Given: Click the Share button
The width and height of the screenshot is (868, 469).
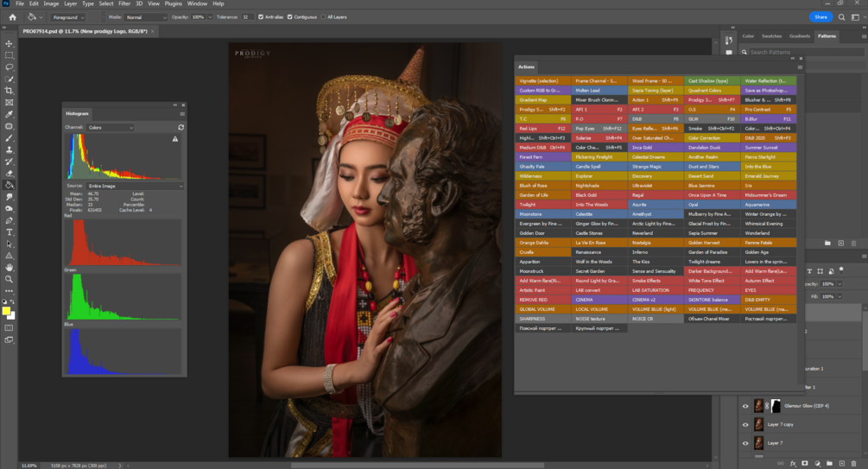Looking at the screenshot, I should pyautogui.click(x=821, y=16).
